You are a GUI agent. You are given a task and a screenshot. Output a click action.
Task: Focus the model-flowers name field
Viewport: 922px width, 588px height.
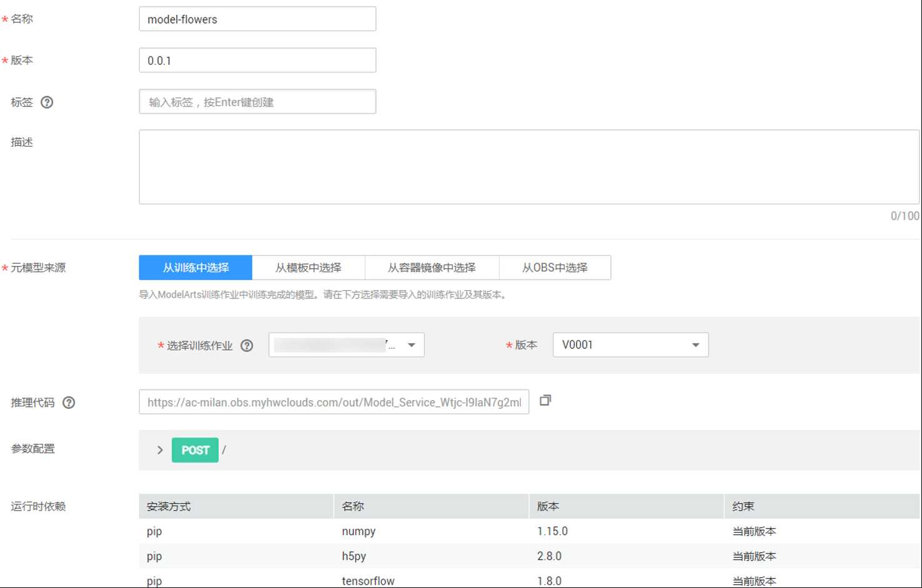257,19
